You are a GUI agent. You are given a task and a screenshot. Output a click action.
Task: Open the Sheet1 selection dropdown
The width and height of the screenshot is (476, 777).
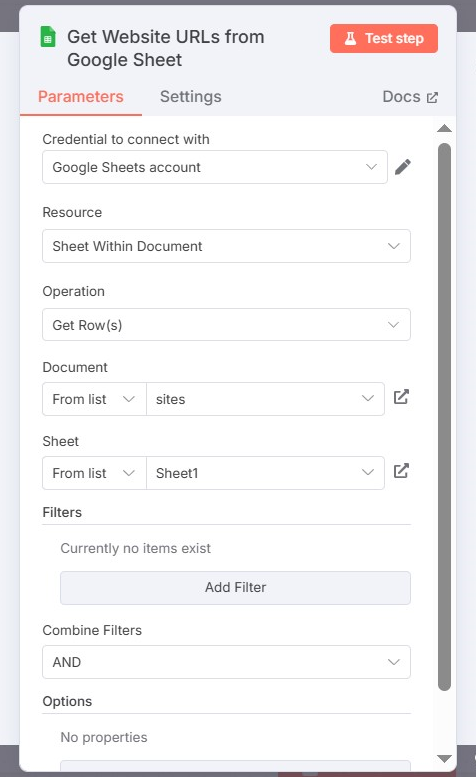(x=265, y=473)
